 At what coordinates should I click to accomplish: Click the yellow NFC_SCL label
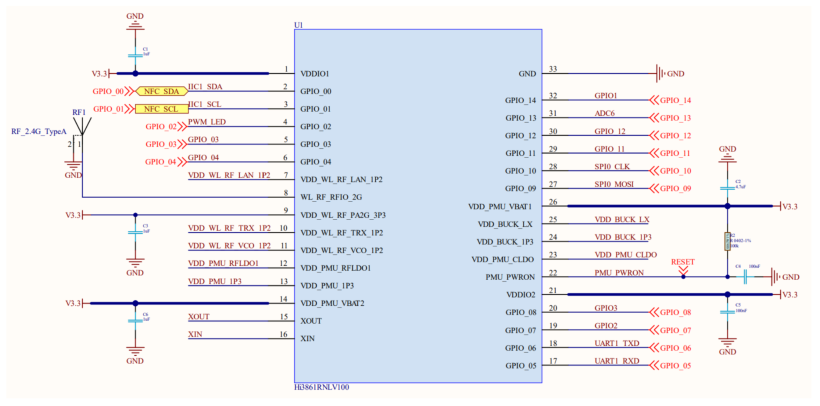pyautogui.click(x=160, y=108)
